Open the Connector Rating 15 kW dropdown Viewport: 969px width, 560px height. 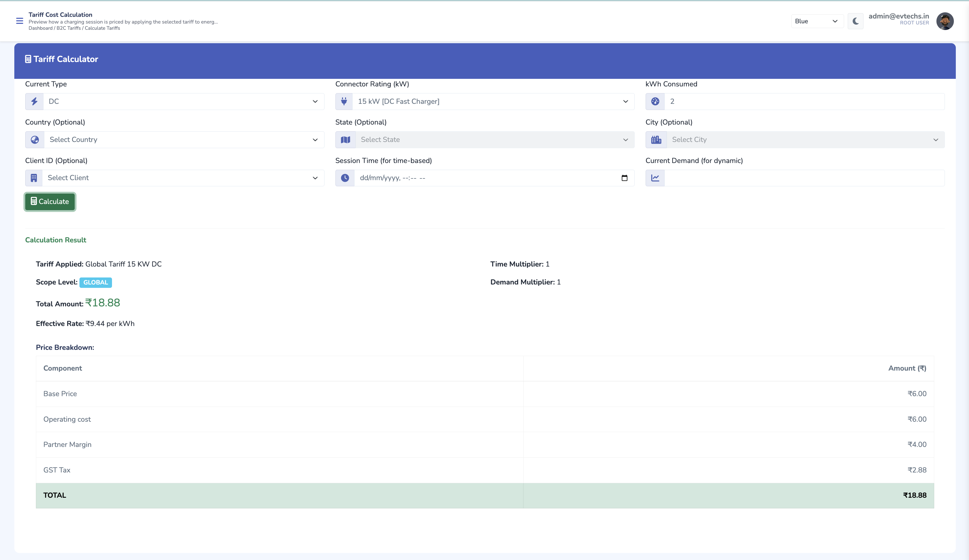493,102
